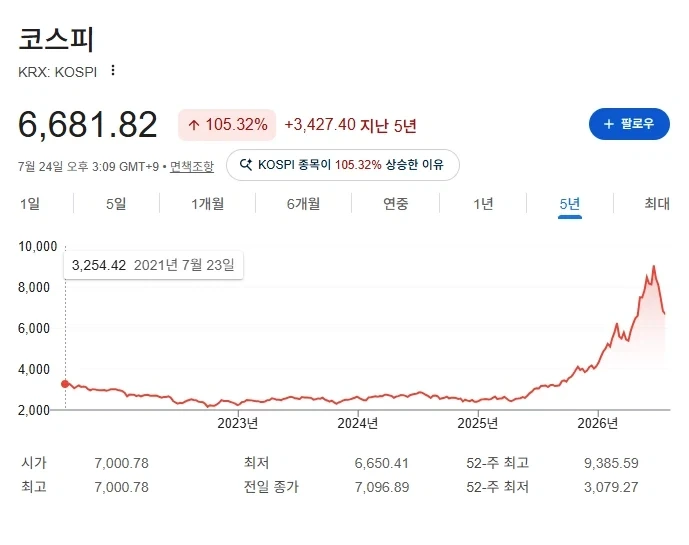Click the 팔로우 follow button

click(x=629, y=124)
